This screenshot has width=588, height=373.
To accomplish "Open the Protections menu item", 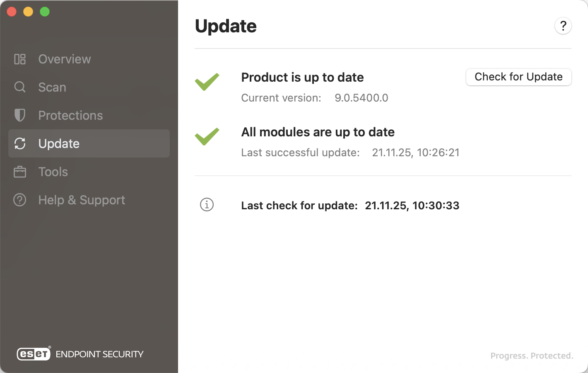I will click(x=70, y=115).
